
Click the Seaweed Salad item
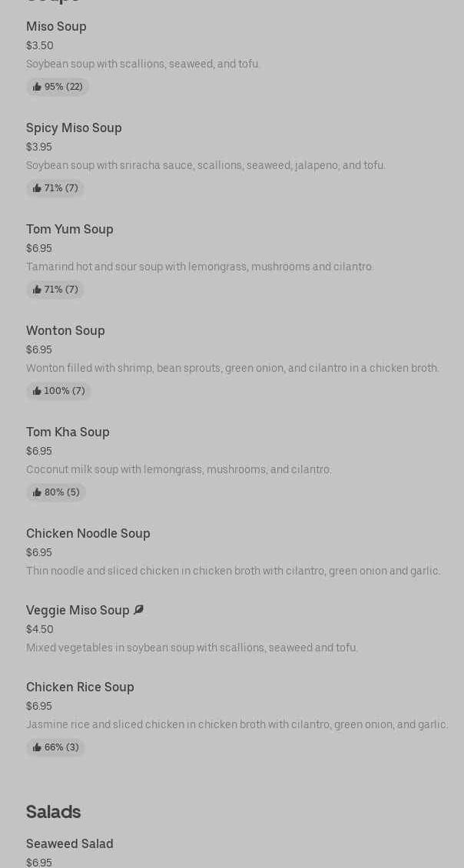[70, 844]
